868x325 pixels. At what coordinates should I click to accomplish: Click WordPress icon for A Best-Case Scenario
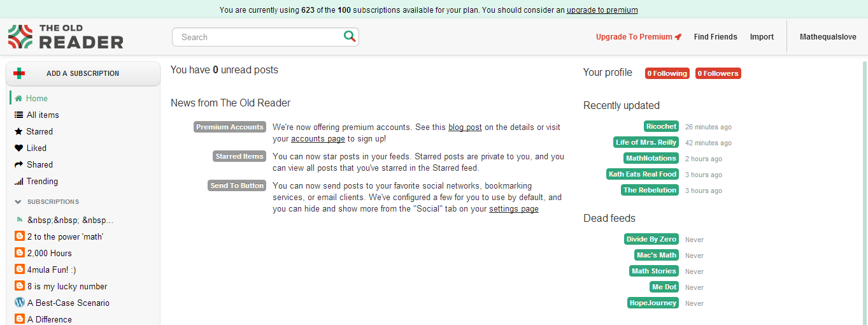[x=20, y=303]
